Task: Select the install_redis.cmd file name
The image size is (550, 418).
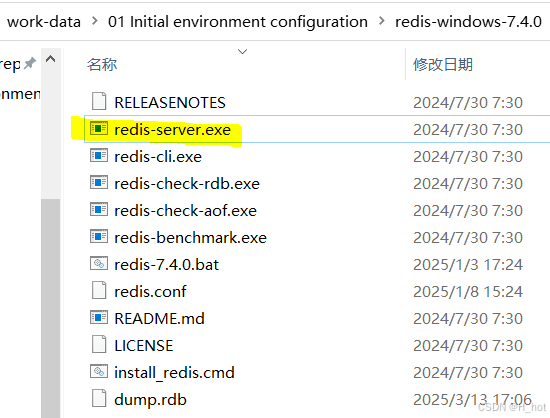Action: tap(174, 373)
